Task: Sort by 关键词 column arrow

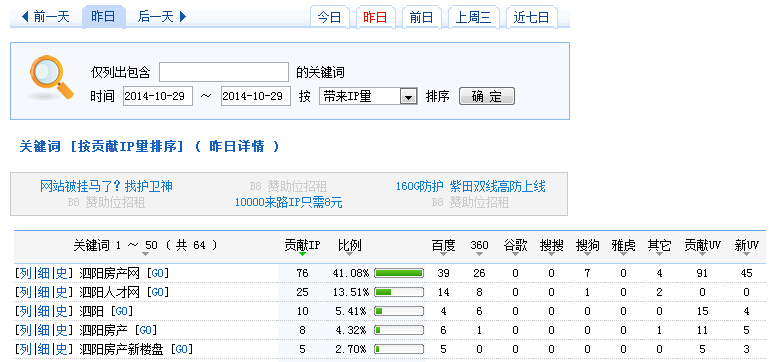Action: [145, 254]
